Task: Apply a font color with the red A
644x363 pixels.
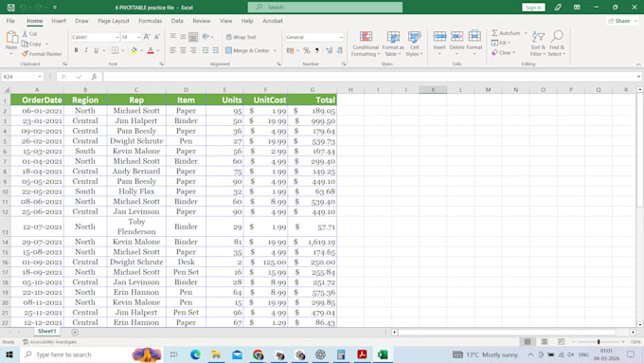Action: click(x=151, y=50)
